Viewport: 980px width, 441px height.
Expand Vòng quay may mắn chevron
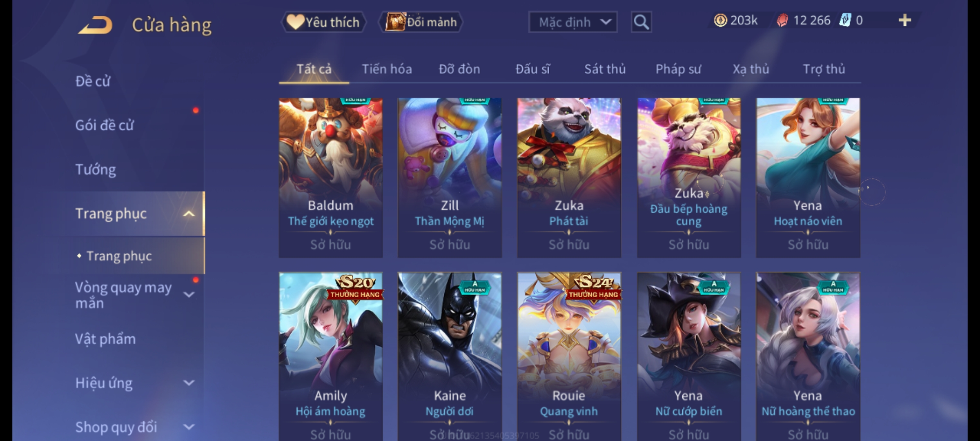189,294
